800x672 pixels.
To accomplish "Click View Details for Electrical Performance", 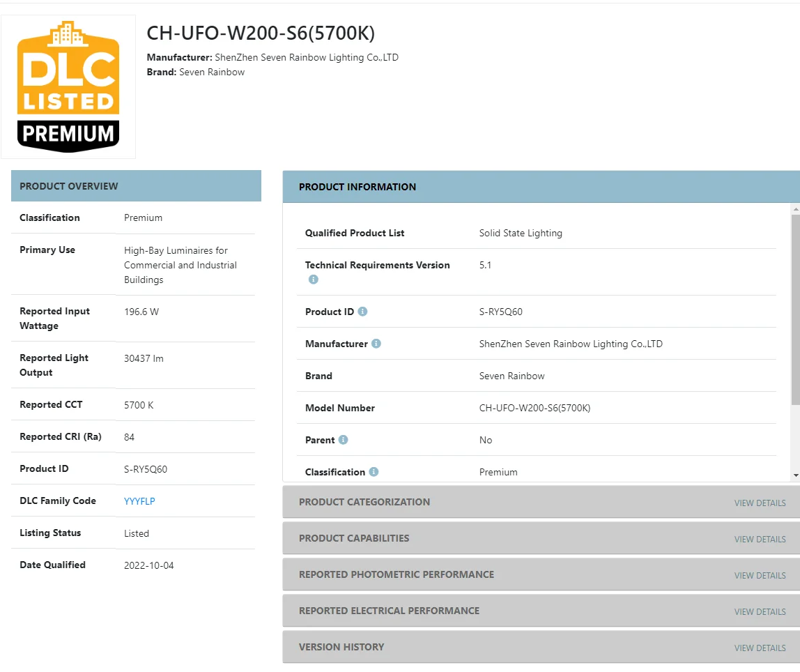I will pyautogui.click(x=760, y=611).
